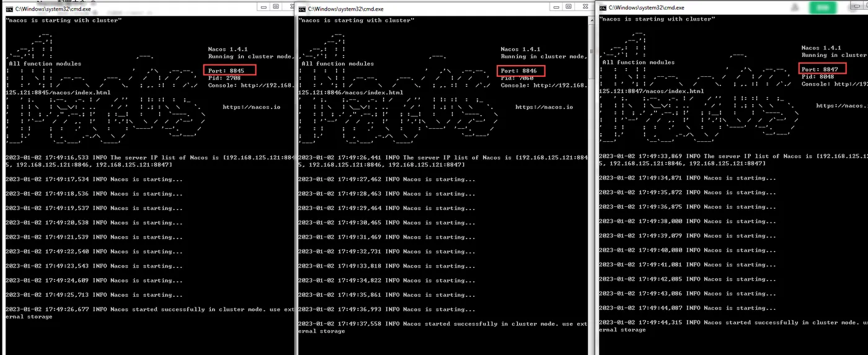
Task: Click the log line at 17:49:41,081
Action: click(687, 265)
